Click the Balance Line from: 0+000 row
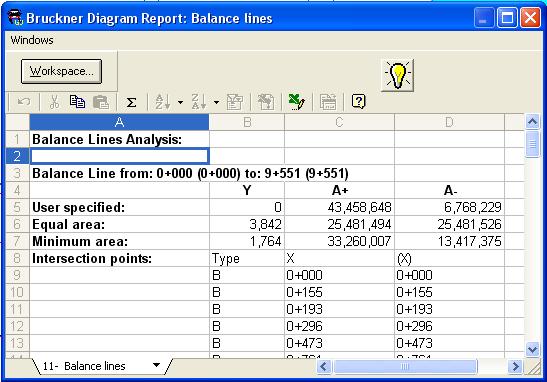 (190, 173)
